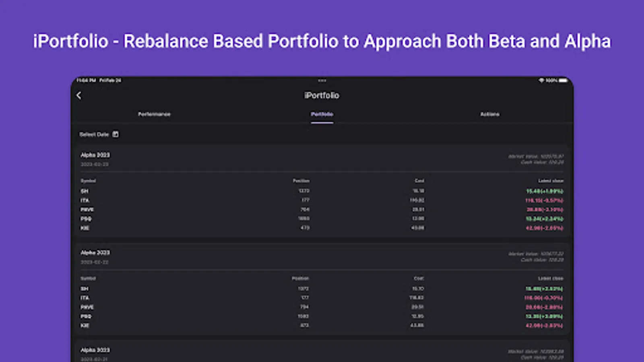Tap the back arrow in the header
644x362 pixels.
click(79, 95)
